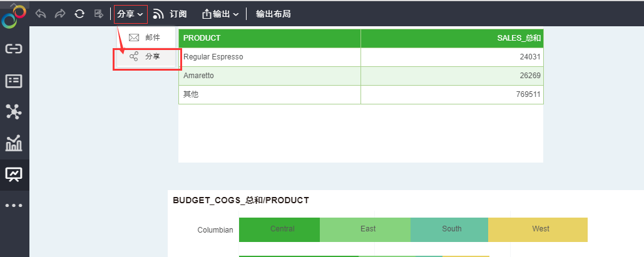Viewport: 644px width, 257px height.
Task: Click the 其他 table cell
Action: (x=269, y=94)
